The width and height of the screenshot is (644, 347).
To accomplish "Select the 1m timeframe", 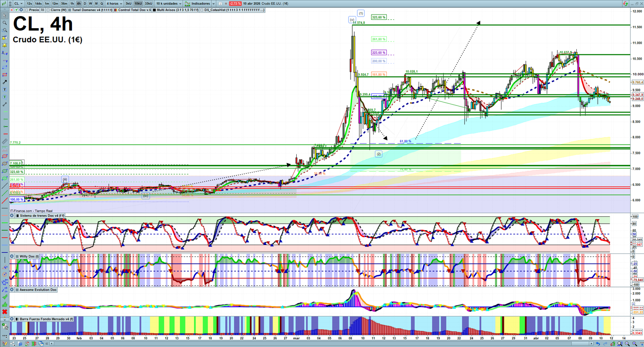I will click(x=47, y=3).
